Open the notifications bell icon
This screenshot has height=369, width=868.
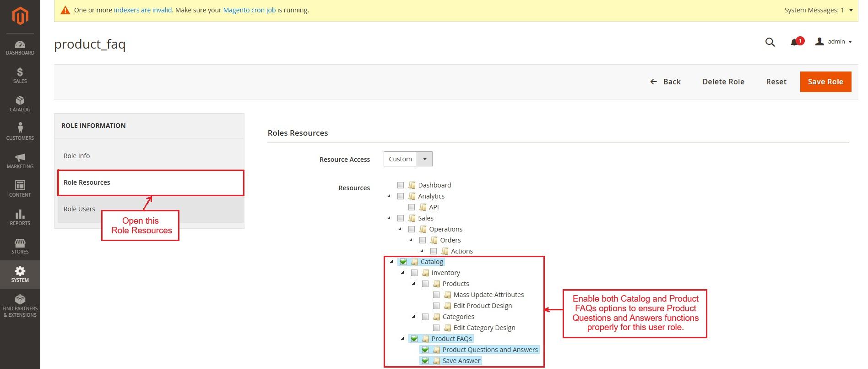pyautogui.click(x=795, y=43)
